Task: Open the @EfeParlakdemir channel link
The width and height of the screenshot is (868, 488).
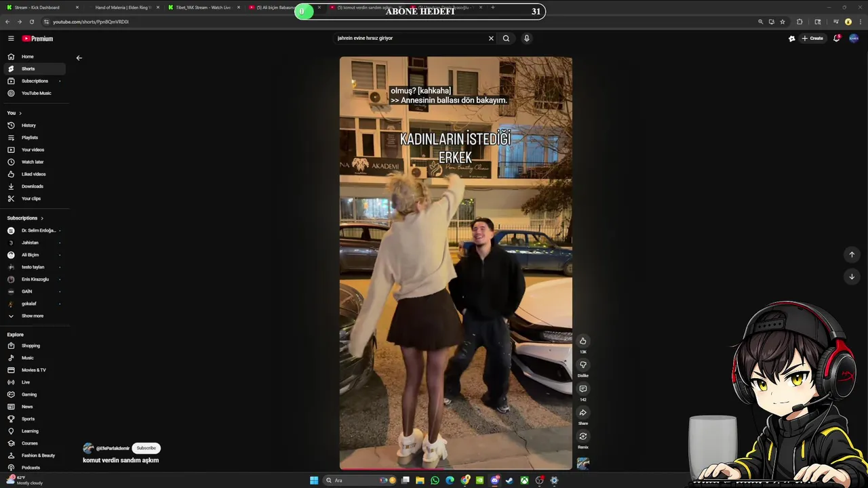Action: 113,448
